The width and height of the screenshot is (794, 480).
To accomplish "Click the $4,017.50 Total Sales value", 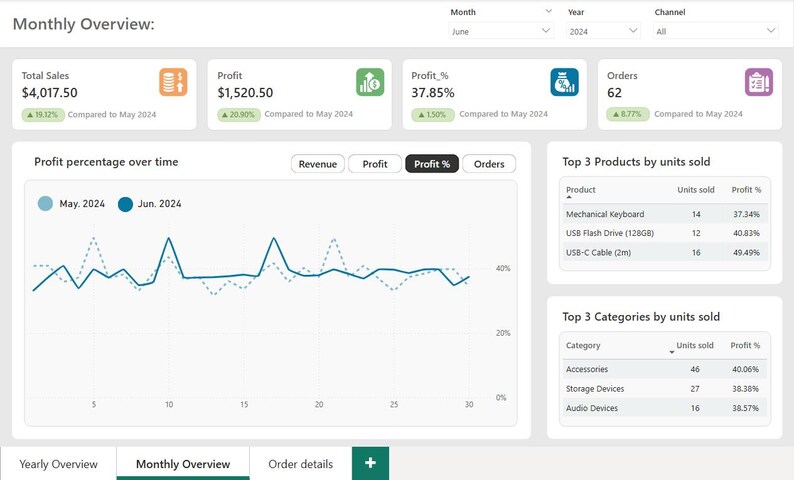I will [50, 93].
